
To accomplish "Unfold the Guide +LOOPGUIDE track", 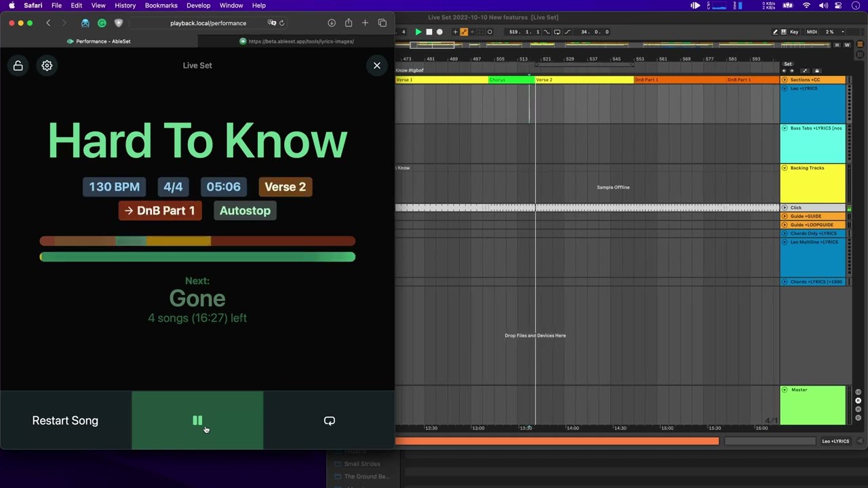I will (785, 225).
